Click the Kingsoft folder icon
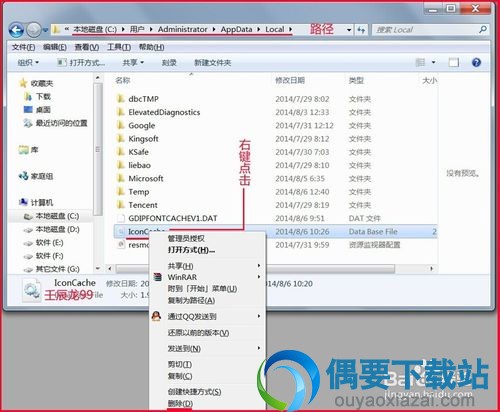Image resolution: width=500 pixels, height=412 pixels. tap(121, 139)
